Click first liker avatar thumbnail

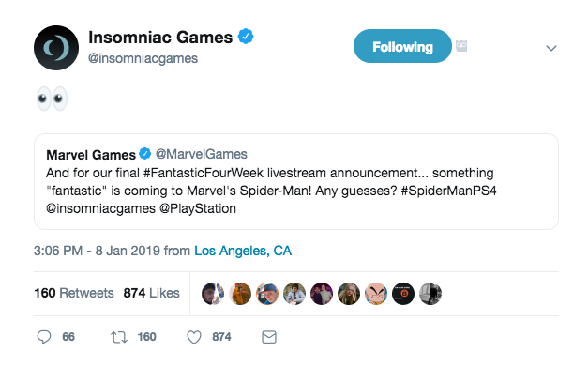click(x=213, y=294)
